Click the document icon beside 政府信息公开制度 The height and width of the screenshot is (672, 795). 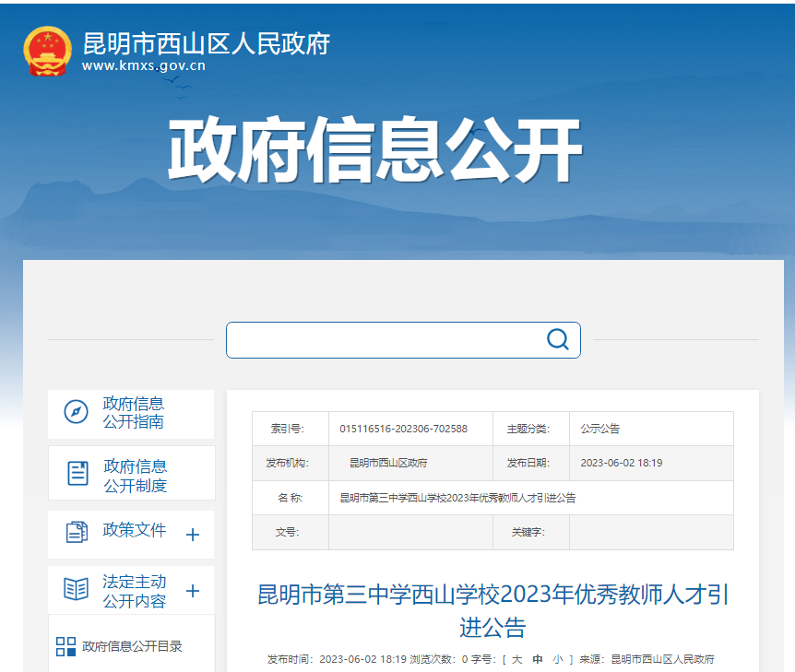pos(78,473)
